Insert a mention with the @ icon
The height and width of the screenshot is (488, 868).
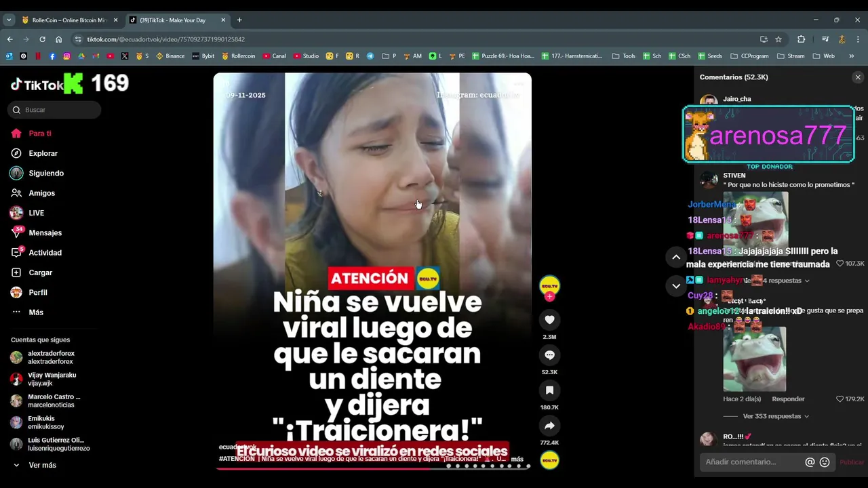pos(810,462)
